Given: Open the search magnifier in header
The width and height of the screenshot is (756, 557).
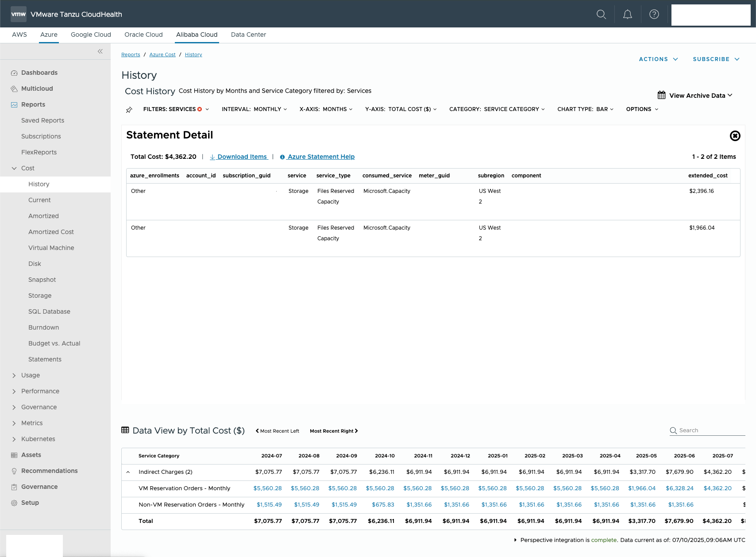Looking at the screenshot, I should (x=601, y=14).
